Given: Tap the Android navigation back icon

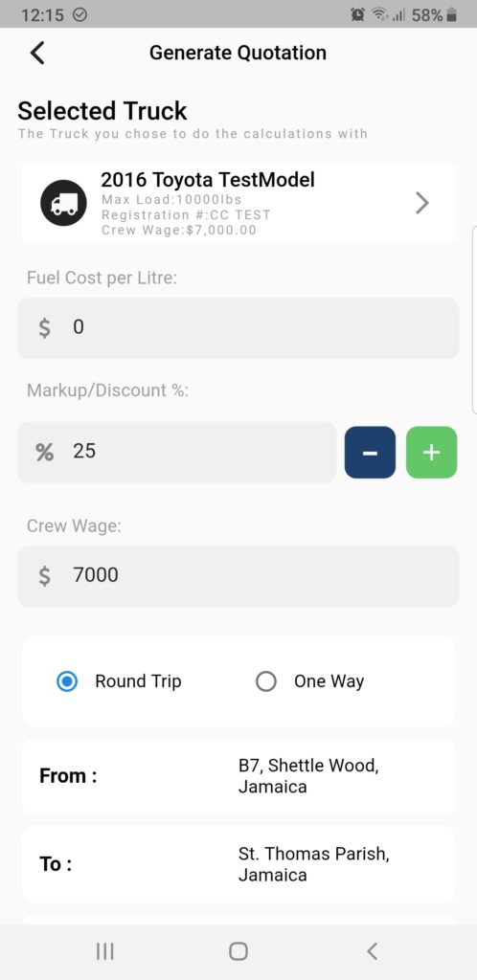Looking at the screenshot, I should pyautogui.click(x=372, y=951).
